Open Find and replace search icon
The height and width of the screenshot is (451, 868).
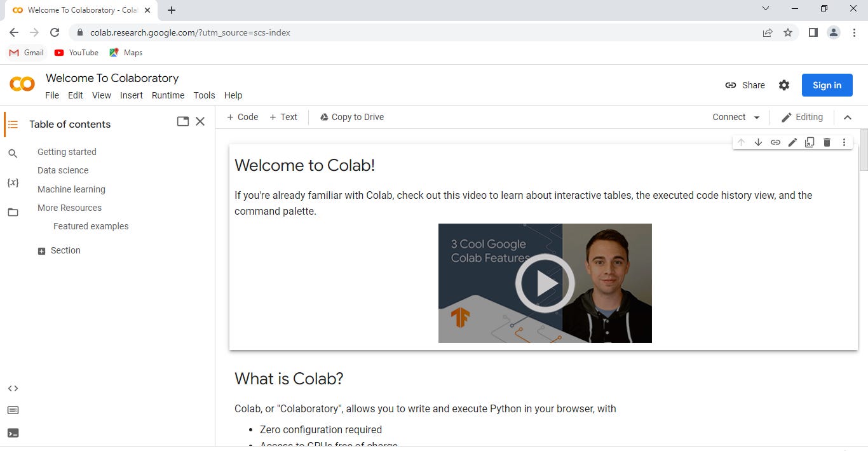pyautogui.click(x=13, y=153)
